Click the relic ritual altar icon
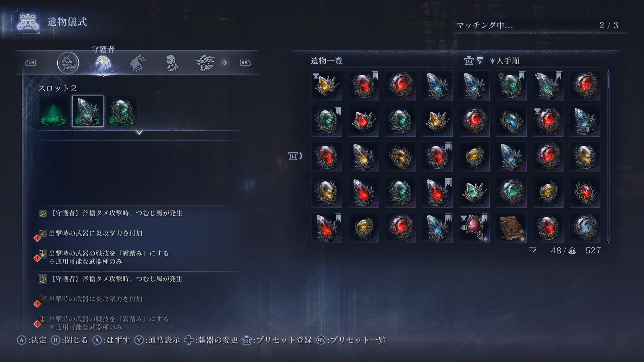644x362 pixels. pos(28,22)
